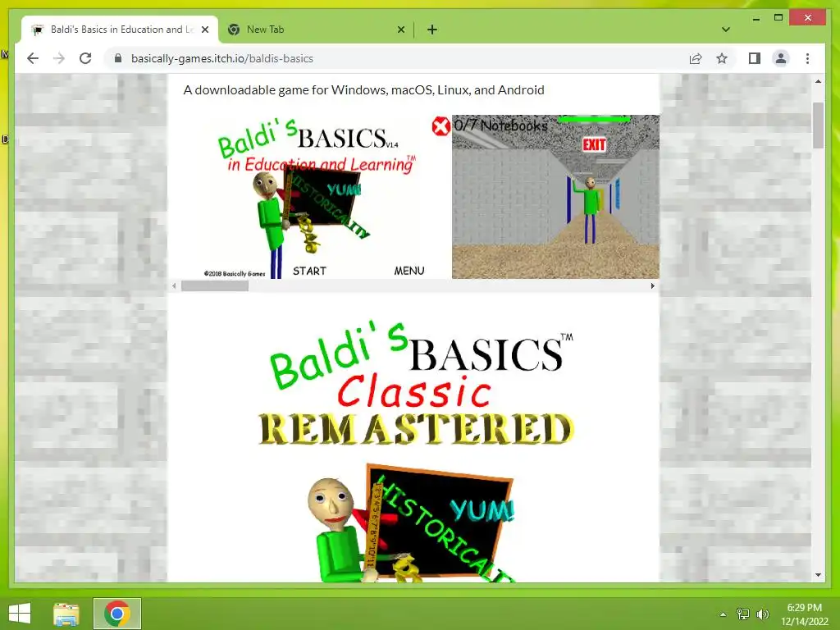Show hidden system tray icons
The width and height of the screenshot is (840, 630).
[723, 614]
